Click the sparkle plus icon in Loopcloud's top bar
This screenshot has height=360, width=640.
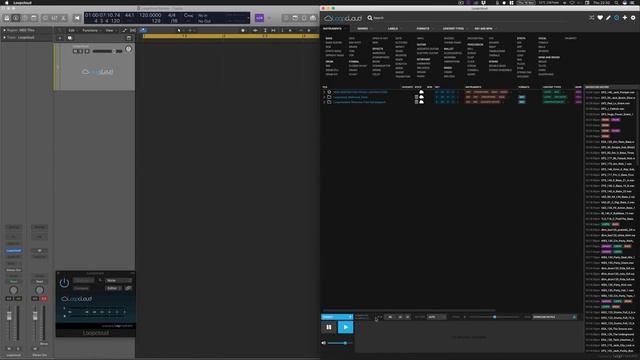pyautogui.click(x=625, y=18)
